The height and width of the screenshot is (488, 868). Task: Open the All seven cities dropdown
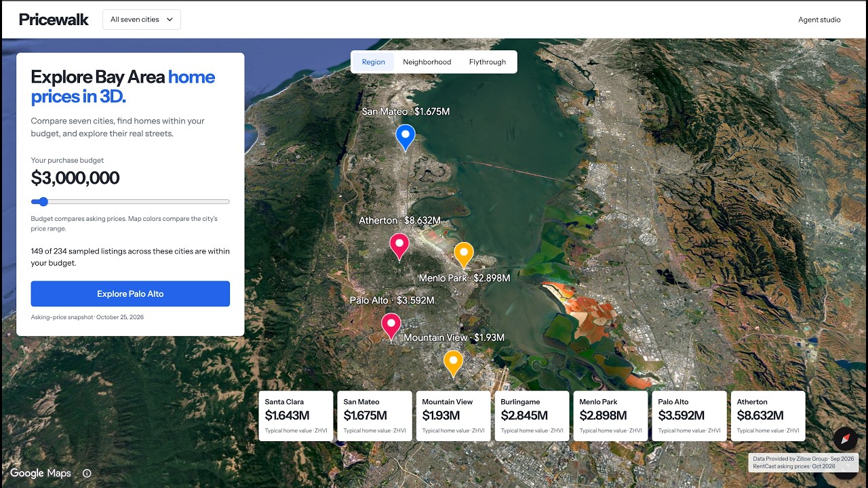click(142, 20)
